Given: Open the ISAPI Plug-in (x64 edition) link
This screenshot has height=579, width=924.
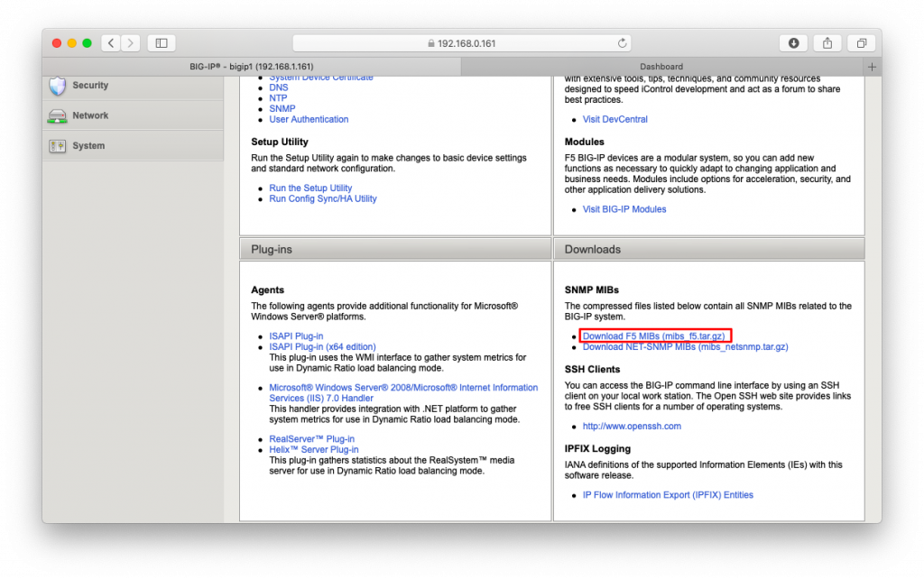Looking at the screenshot, I should point(322,346).
